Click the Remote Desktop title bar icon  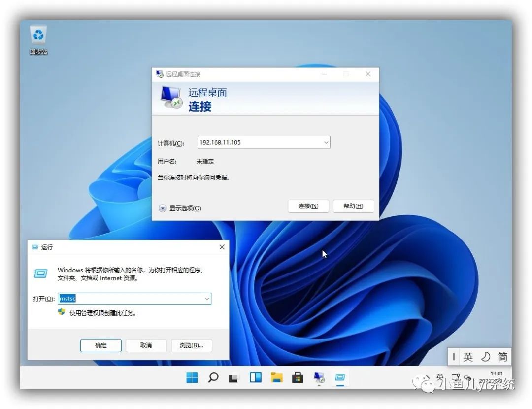[x=159, y=74]
